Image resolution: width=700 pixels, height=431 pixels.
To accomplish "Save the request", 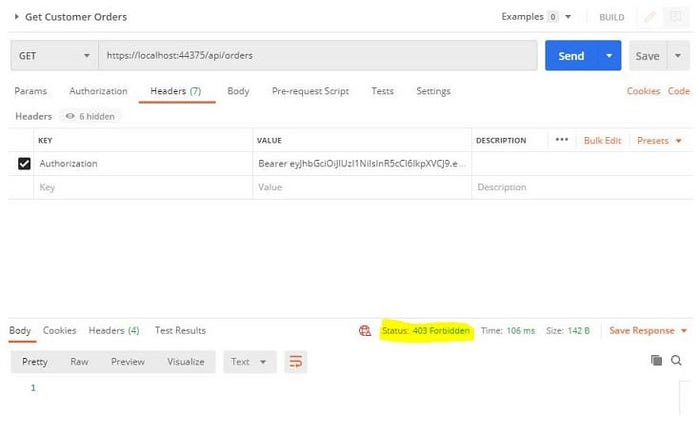I will coord(647,56).
